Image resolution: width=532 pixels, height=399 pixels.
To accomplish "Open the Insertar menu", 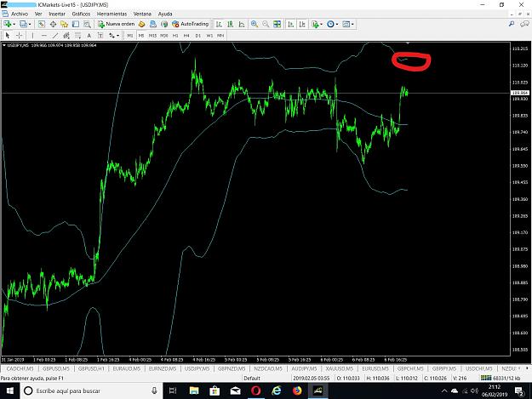I will coord(57,14).
